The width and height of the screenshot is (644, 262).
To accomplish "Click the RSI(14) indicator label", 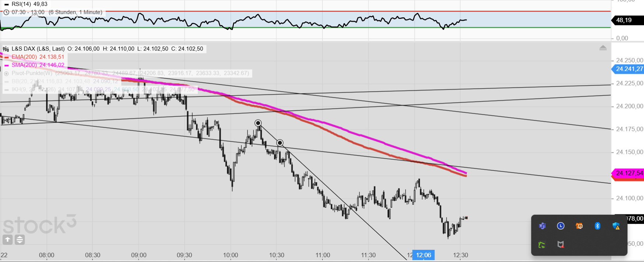I will 21,4.
